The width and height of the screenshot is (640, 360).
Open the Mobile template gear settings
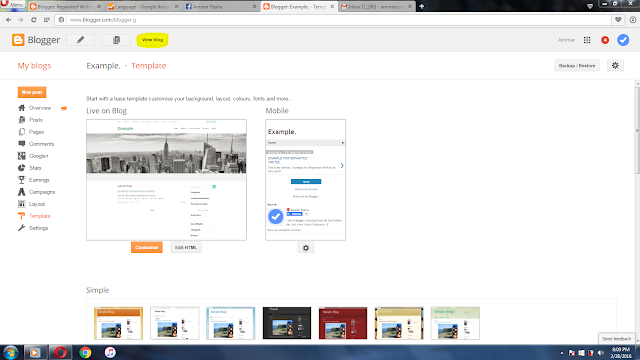306,248
